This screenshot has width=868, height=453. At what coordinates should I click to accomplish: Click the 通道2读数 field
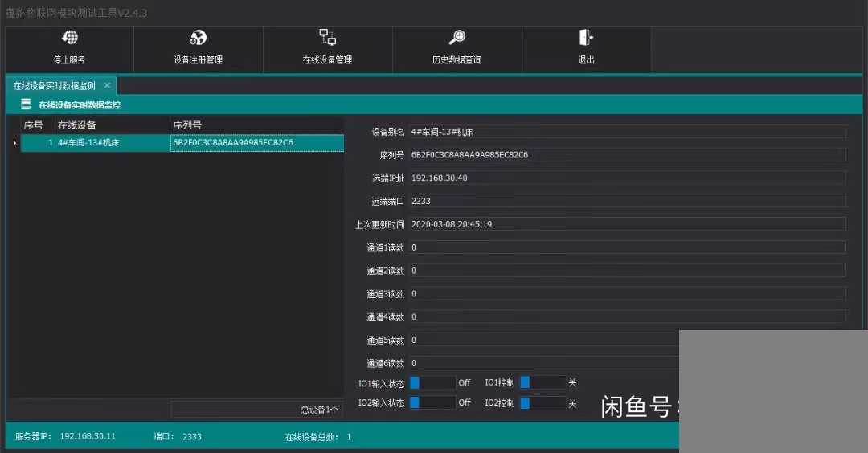tap(628, 271)
